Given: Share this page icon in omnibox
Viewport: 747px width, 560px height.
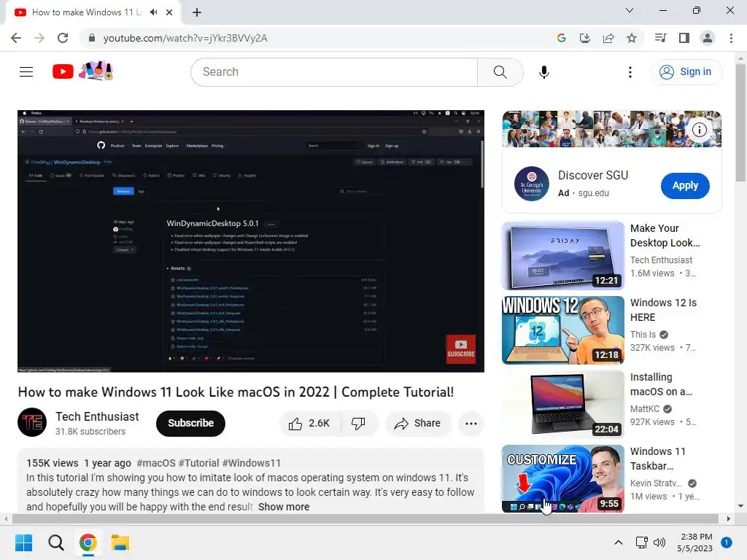Looking at the screenshot, I should click(608, 38).
